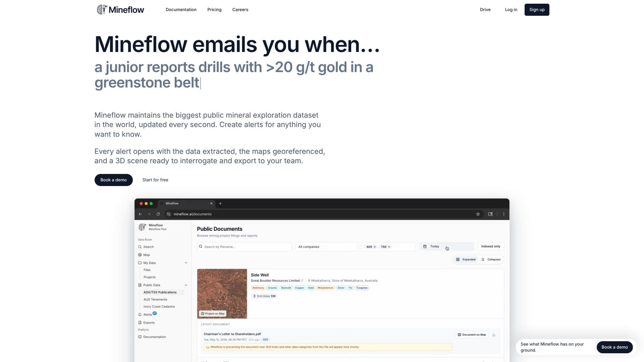Screen dimensions: 644x362
Task: Open Alerts with the bell icon
Action: [145, 314]
